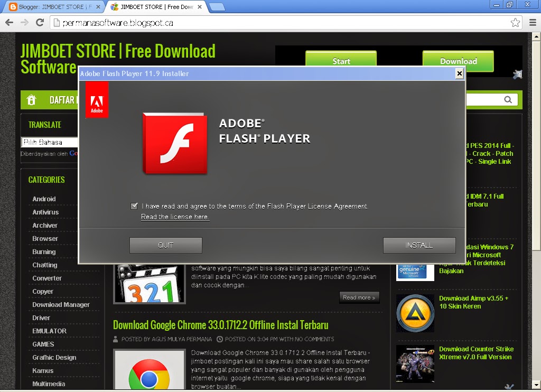The image size is (541, 392).
Task: Select the Multimedia category
Action: [49, 384]
